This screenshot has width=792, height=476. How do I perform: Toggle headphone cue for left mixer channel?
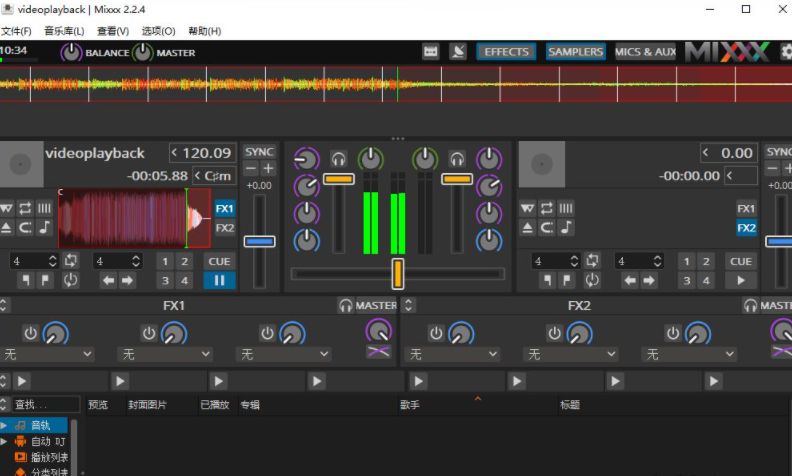coord(338,160)
